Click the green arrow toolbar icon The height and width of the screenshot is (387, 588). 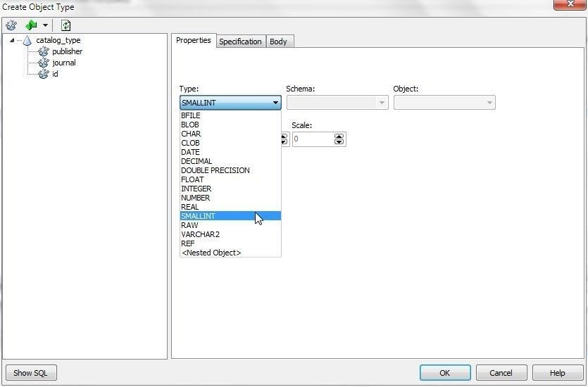click(31, 25)
